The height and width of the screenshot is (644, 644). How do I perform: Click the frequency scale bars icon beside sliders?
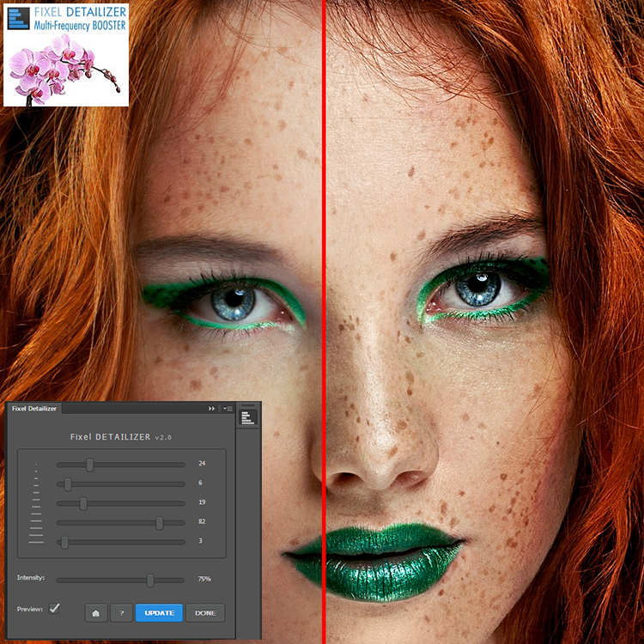[36, 504]
